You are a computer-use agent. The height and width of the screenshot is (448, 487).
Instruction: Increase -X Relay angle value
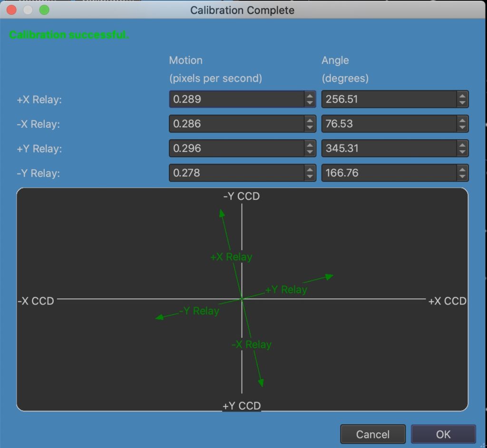(x=462, y=120)
